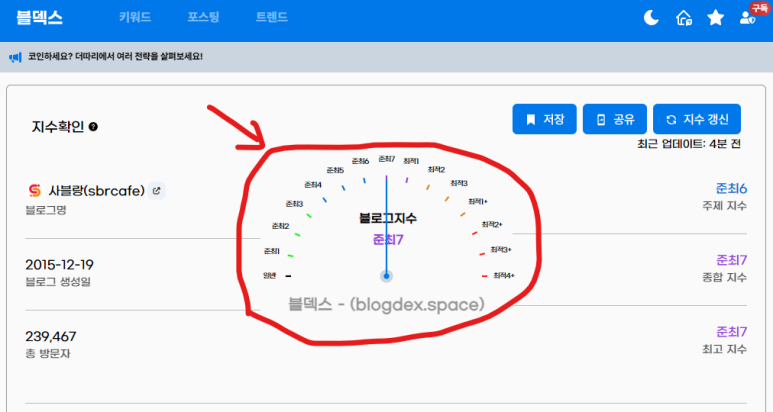Click the 일반 gauge label
The height and width of the screenshot is (412, 773).
tap(270, 275)
